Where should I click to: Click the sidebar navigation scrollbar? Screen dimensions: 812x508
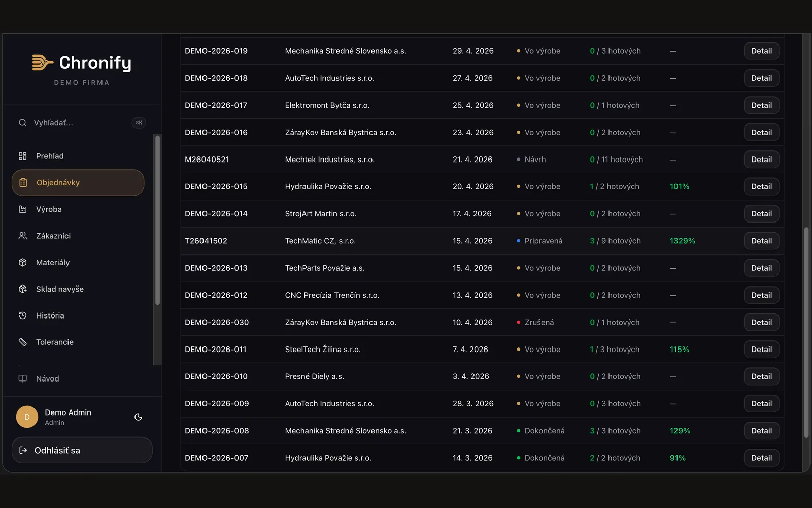coord(157,219)
